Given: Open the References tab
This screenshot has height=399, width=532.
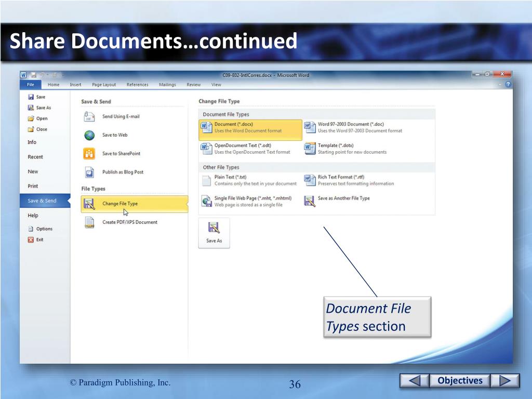Looking at the screenshot, I should 137,85.
